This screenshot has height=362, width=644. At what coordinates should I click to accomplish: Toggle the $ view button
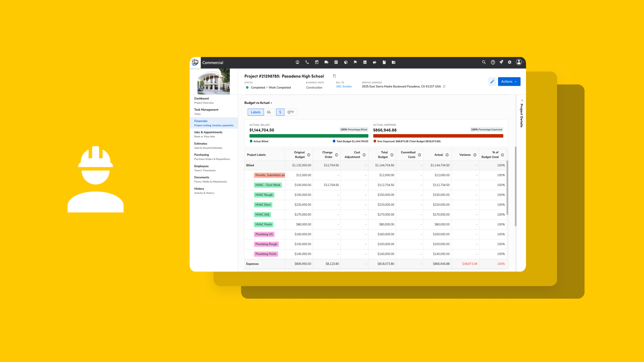[280, 112]
